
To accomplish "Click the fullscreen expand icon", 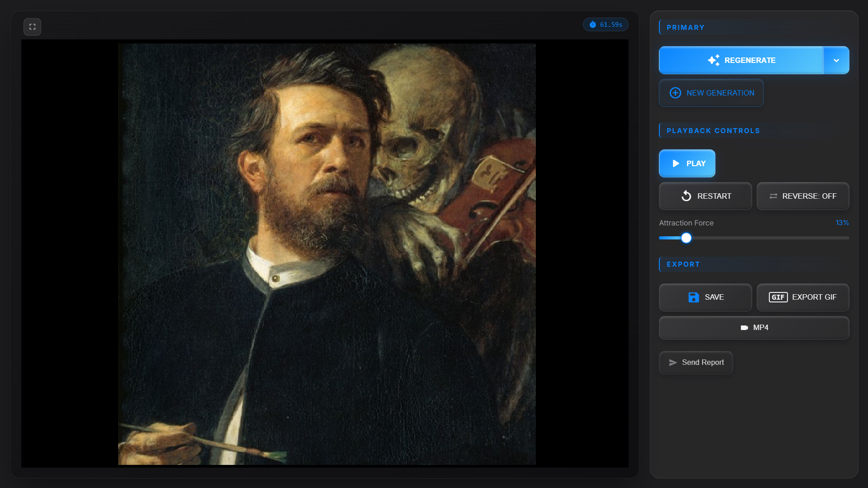I will tap(32, 27).
